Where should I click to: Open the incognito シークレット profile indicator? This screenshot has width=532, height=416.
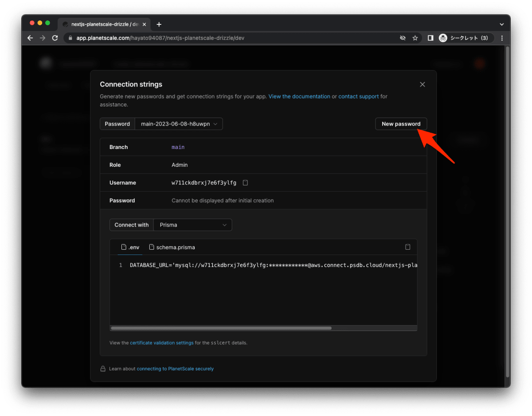(465, 38)
